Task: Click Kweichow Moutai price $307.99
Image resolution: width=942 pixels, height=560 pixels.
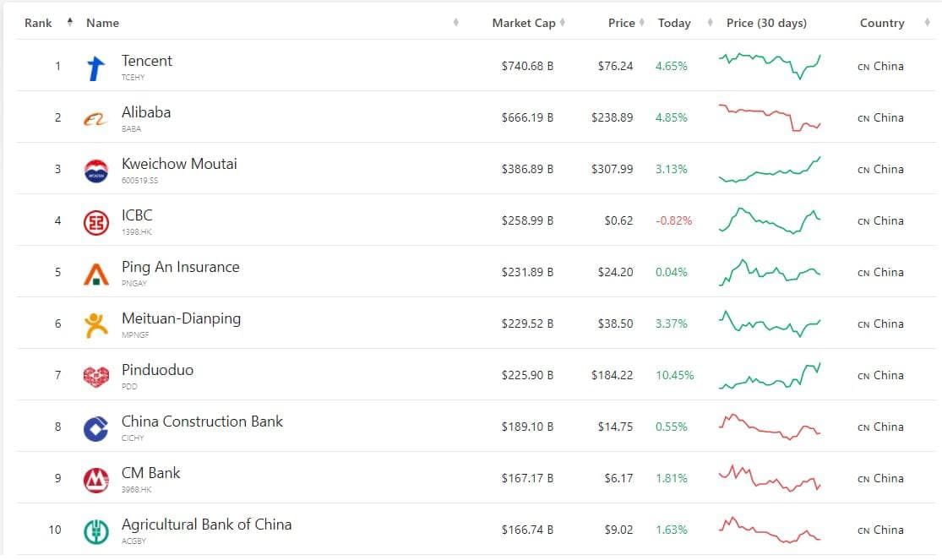Action: (613, 170)
